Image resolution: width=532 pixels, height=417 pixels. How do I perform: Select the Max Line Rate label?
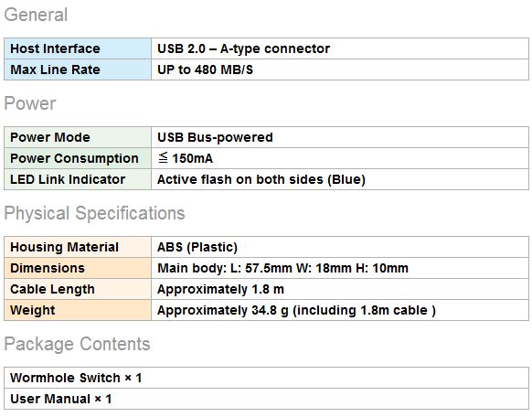point(55,69)
